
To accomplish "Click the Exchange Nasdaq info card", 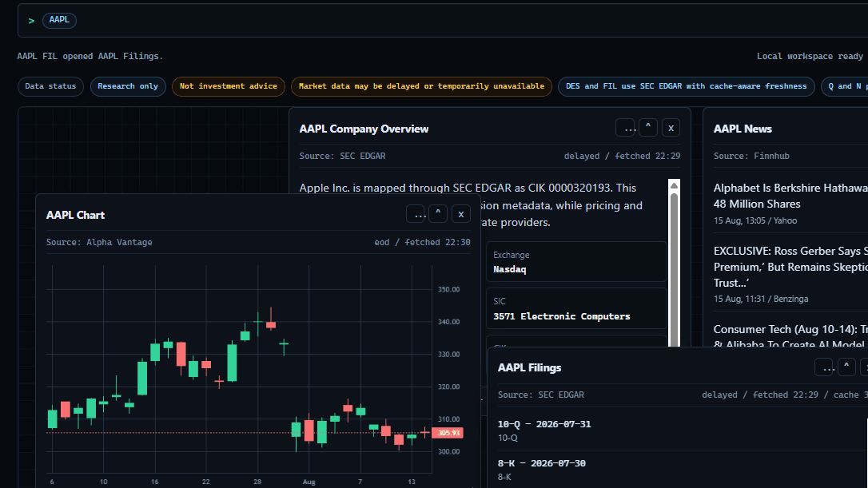I will 576,262.
